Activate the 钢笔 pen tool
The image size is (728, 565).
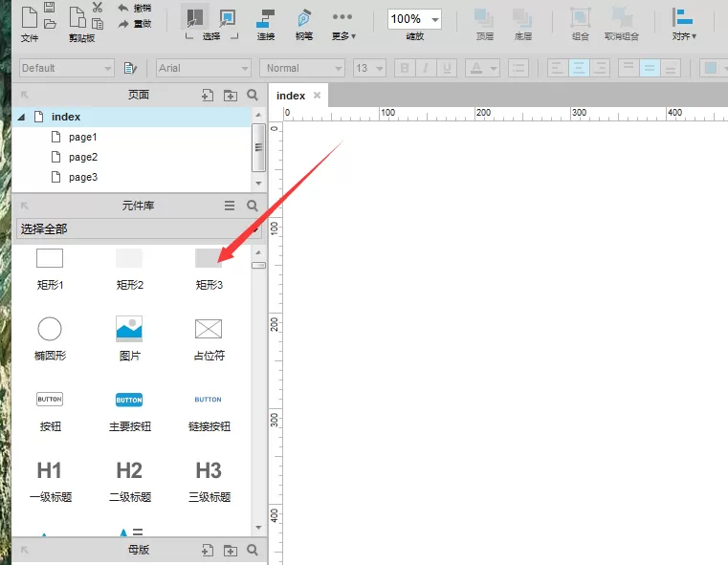304,24
